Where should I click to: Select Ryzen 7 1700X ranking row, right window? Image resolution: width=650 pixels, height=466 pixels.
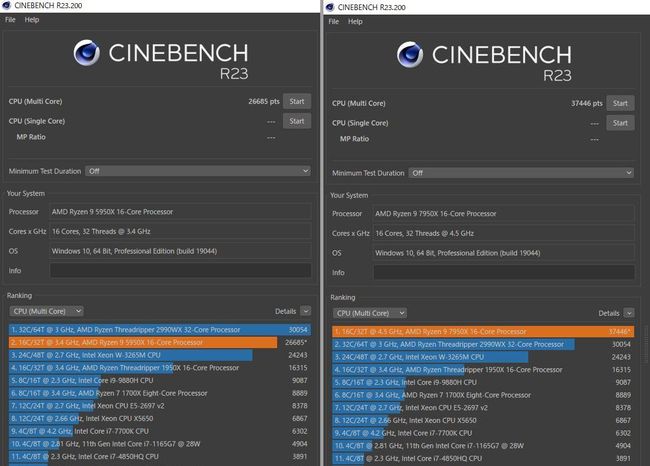point(483,395)
